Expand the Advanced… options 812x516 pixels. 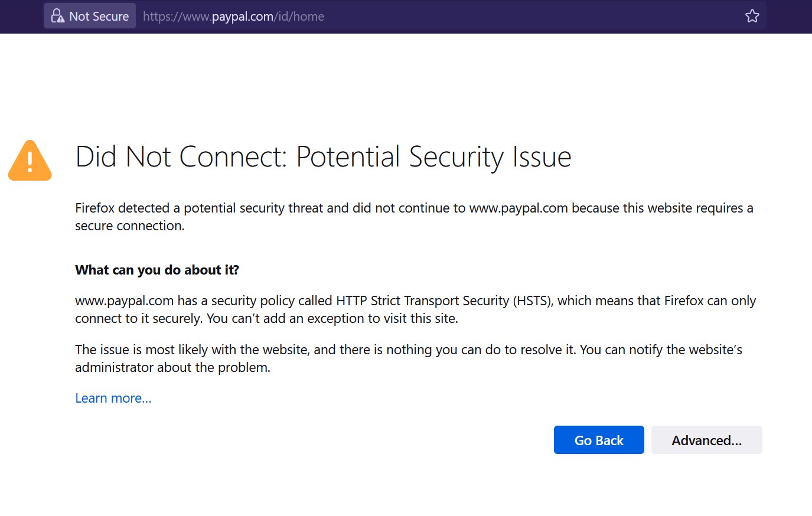706,440
